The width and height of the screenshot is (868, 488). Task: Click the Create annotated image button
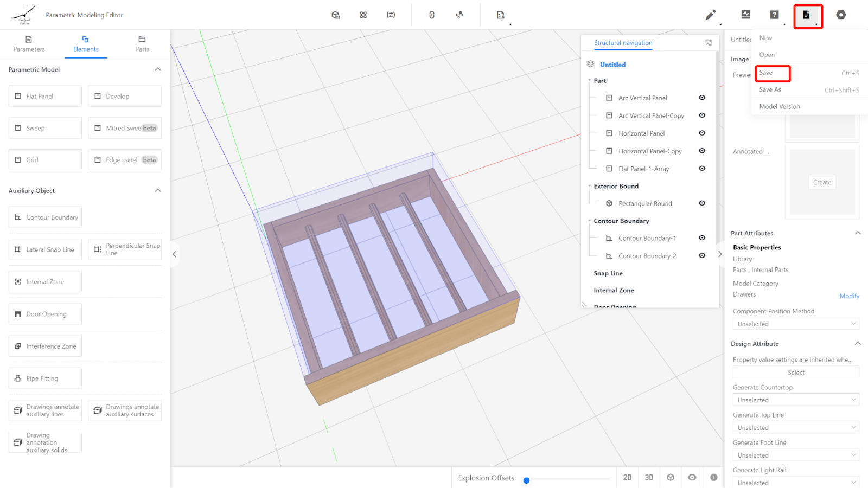822,182
